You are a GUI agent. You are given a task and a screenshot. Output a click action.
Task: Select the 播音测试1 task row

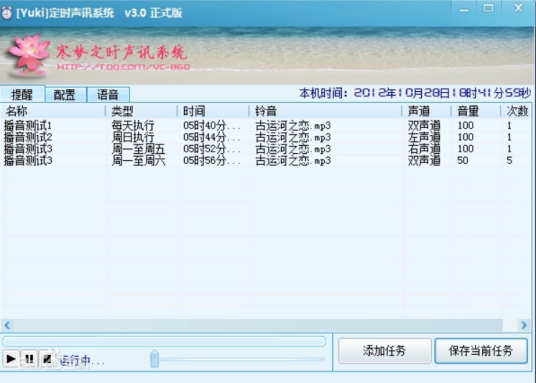[266, 126]
